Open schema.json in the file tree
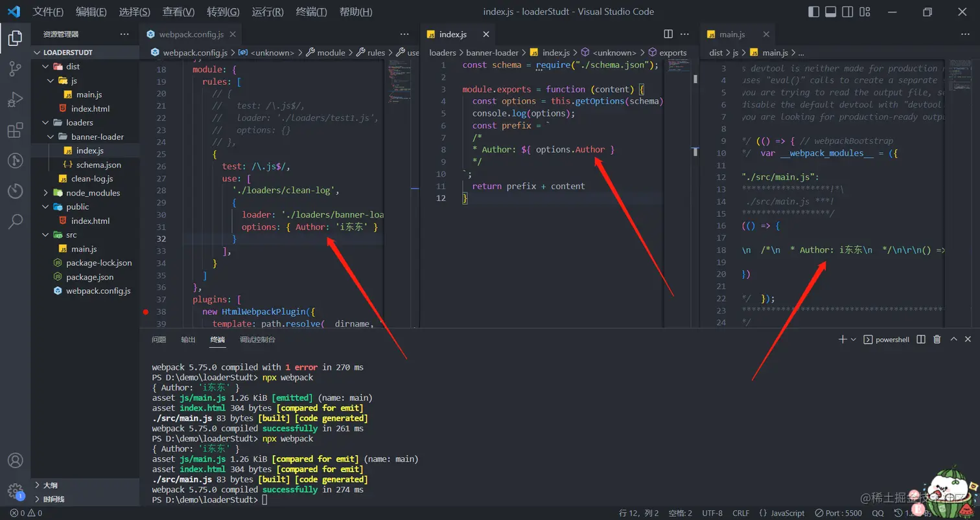Image resolution: width=980 pixels, height=520 pixels. coord(85,164)
